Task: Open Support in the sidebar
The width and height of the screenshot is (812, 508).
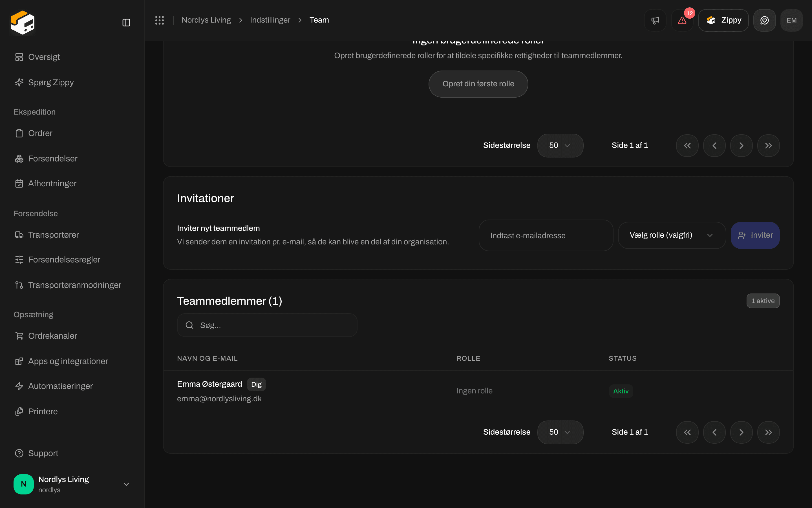Action: coord(72,453)
